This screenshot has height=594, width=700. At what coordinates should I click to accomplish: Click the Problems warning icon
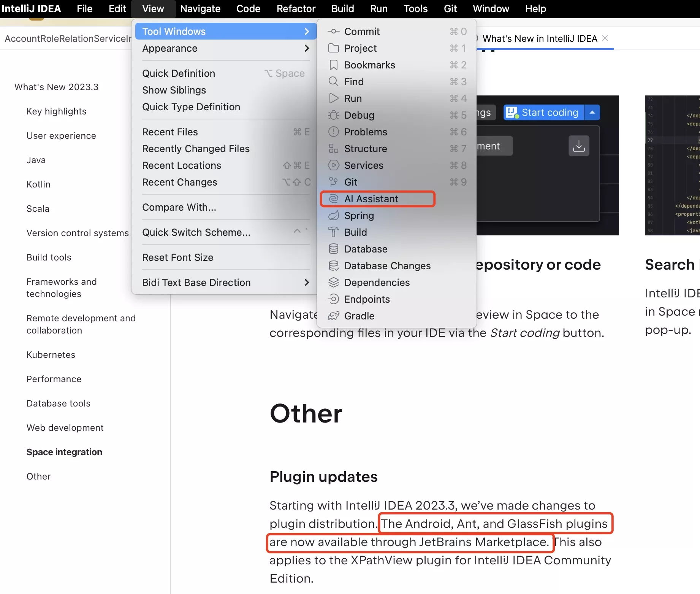click(333, 132)
